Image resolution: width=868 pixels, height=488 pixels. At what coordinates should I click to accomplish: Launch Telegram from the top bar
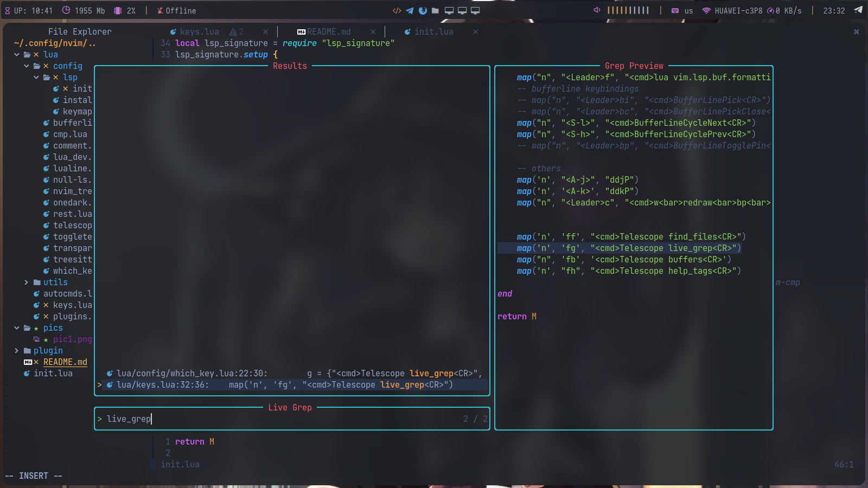pos(410,11)
